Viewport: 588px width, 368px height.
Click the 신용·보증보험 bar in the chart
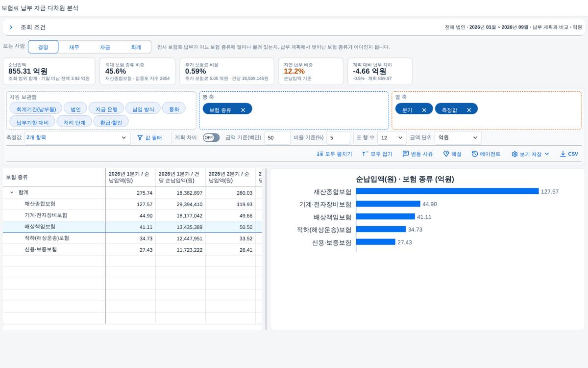(x=375, y=242)
